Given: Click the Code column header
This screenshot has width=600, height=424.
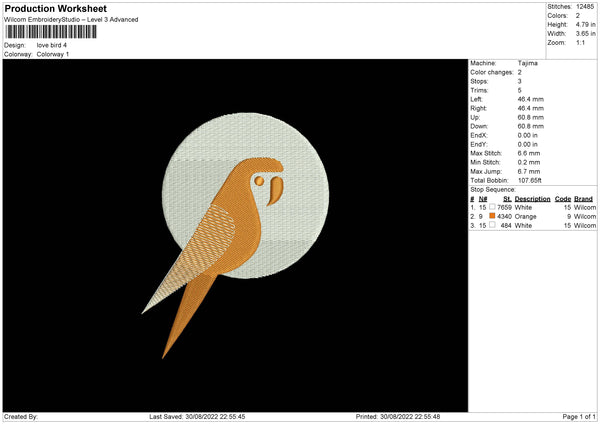Looking at the screenshot, I should [x=563, y=199].
